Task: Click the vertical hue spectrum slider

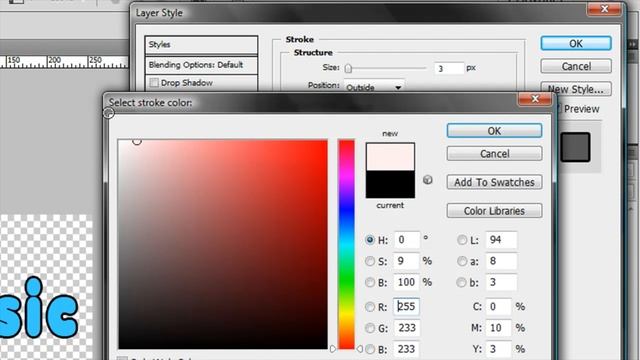Action: (x=346, y=244)
